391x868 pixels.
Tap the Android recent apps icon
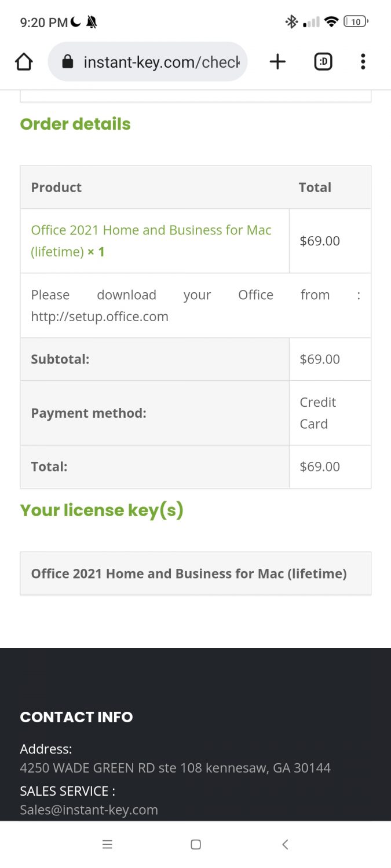[107, 844]
